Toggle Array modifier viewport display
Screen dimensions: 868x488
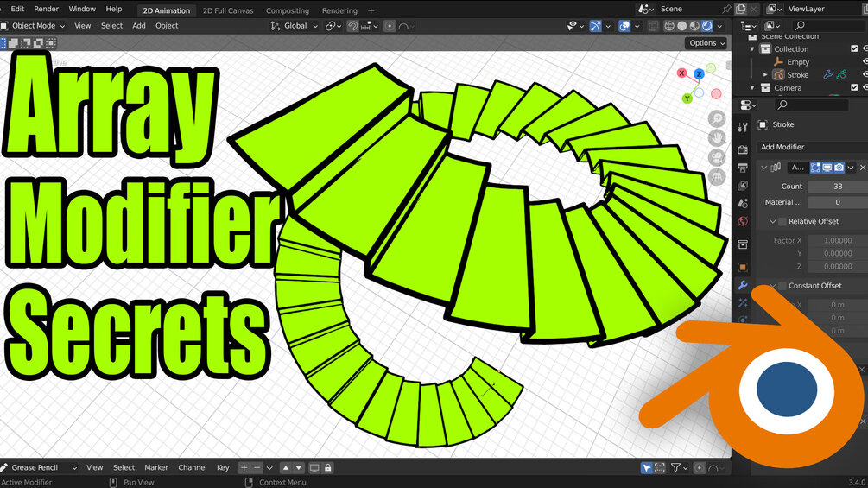coord(827,167)
